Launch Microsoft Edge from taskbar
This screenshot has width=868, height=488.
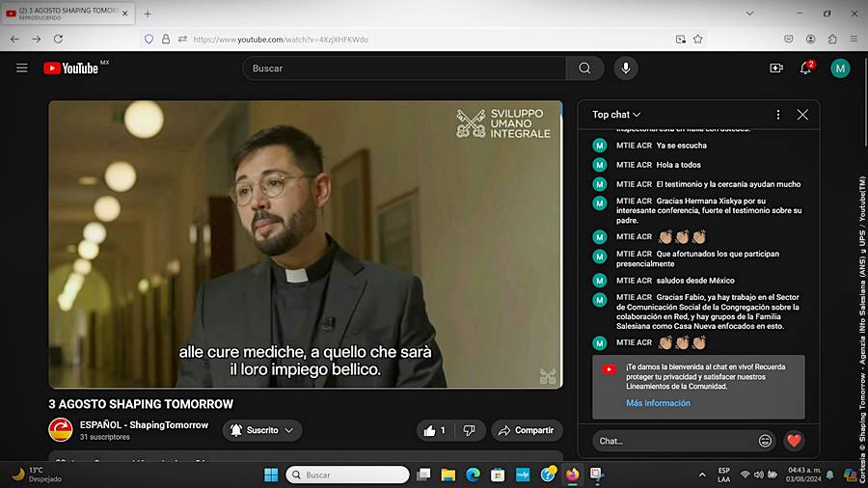473,474
